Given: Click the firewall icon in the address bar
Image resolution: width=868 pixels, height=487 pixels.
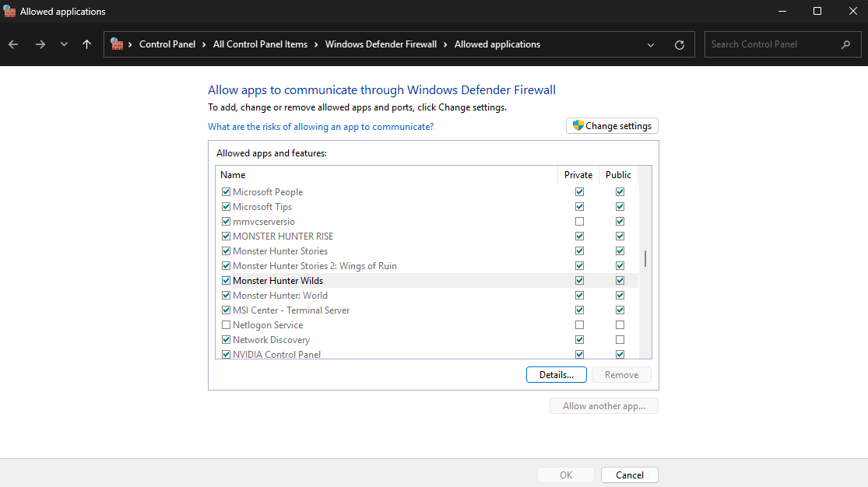Looking at the screenshot, I should [x=117, y=44].
